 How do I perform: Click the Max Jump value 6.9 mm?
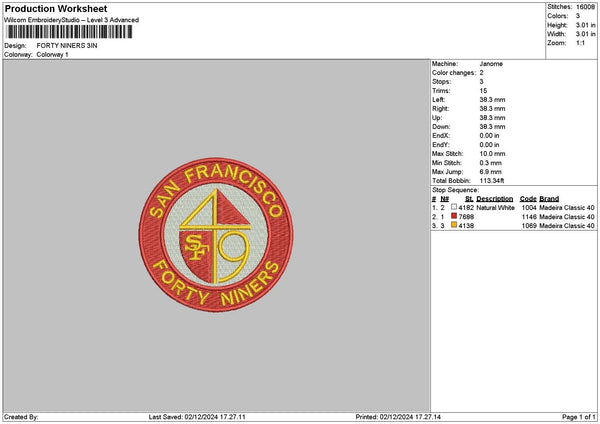(x=490, y=171)
